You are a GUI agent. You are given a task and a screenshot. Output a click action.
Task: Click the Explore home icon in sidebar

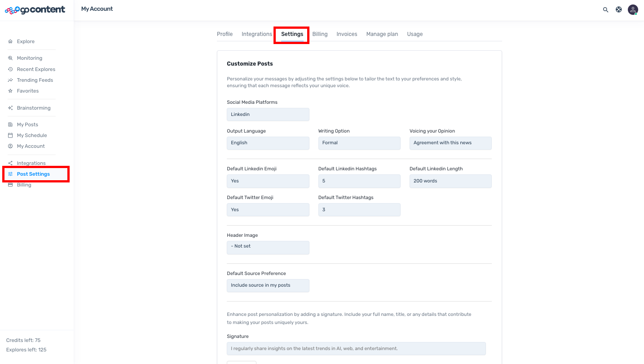[x=10, y=41]
